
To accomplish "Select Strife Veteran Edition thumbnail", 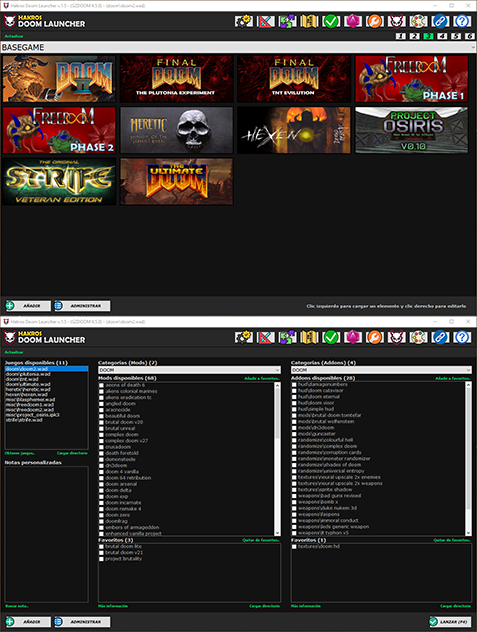I will (59, 181).
